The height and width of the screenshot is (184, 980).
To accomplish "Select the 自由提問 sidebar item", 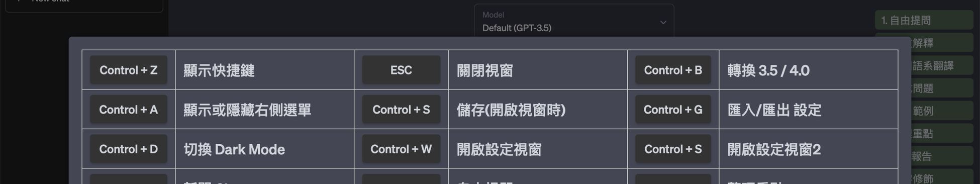I will (x=924, y=20).
